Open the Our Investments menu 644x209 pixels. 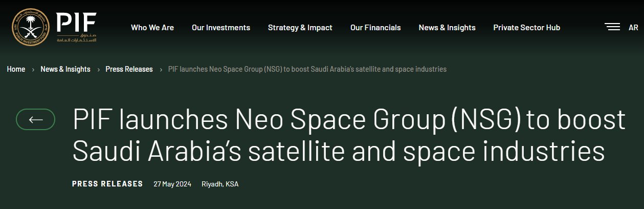tap(221, 28)
